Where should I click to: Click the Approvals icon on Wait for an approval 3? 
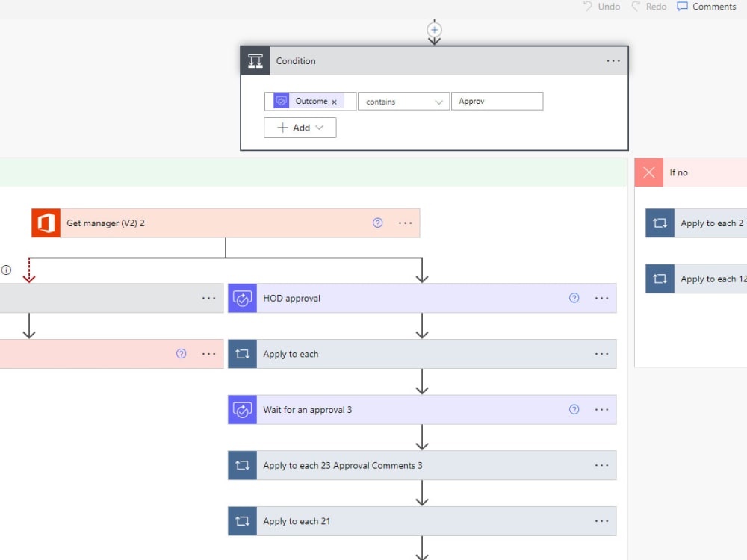[242, 409]
